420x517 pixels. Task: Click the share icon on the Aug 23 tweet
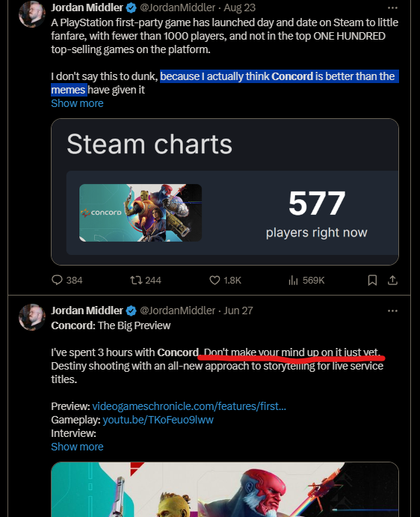coord(392,281)
